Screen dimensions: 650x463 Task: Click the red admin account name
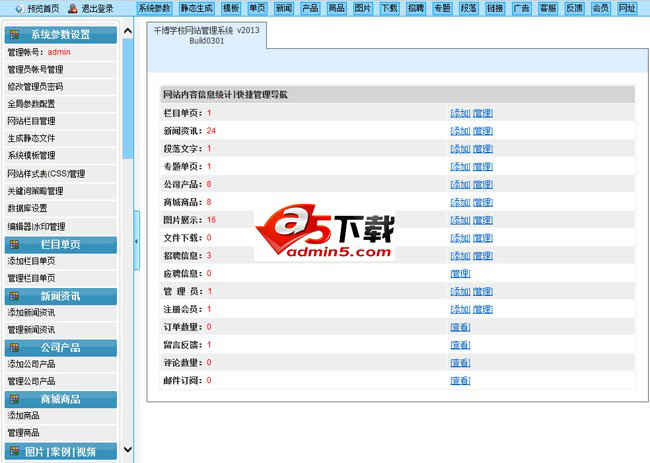[x=59, y=52]
